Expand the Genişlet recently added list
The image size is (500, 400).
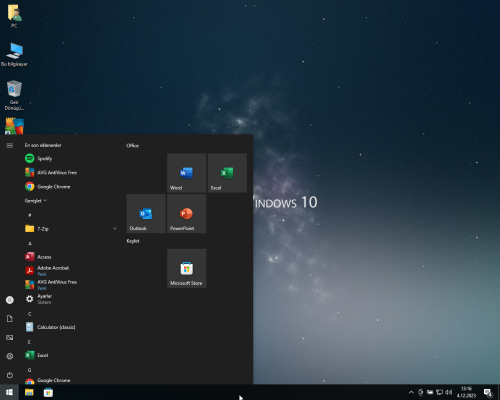(x=36, y=201)
